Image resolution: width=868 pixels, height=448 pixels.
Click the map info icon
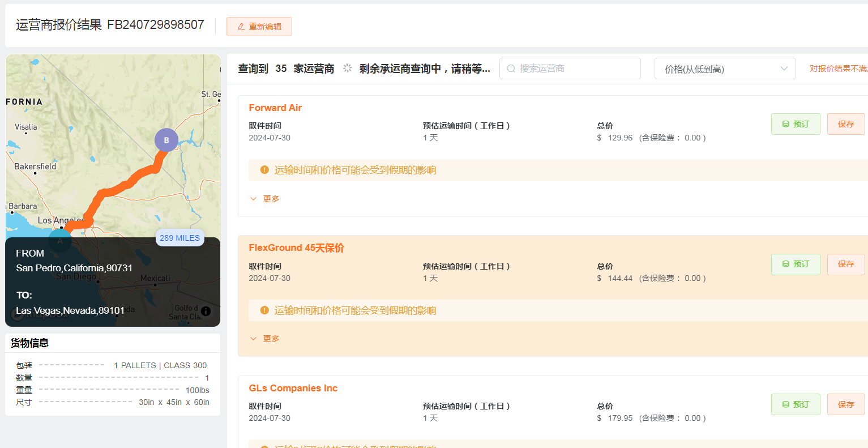coord(206,311)
